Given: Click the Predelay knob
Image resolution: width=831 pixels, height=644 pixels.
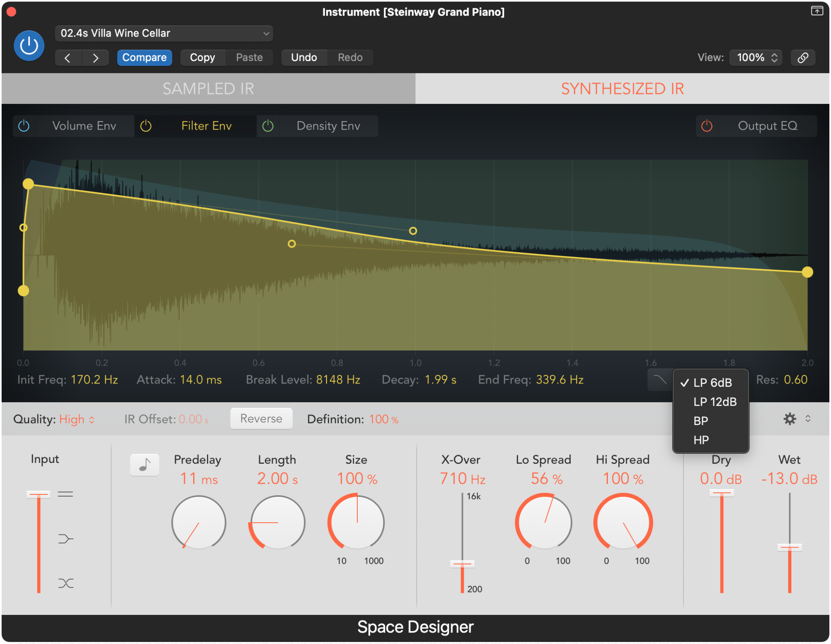Looking at the screenshot, I should (x=199, y=522).
